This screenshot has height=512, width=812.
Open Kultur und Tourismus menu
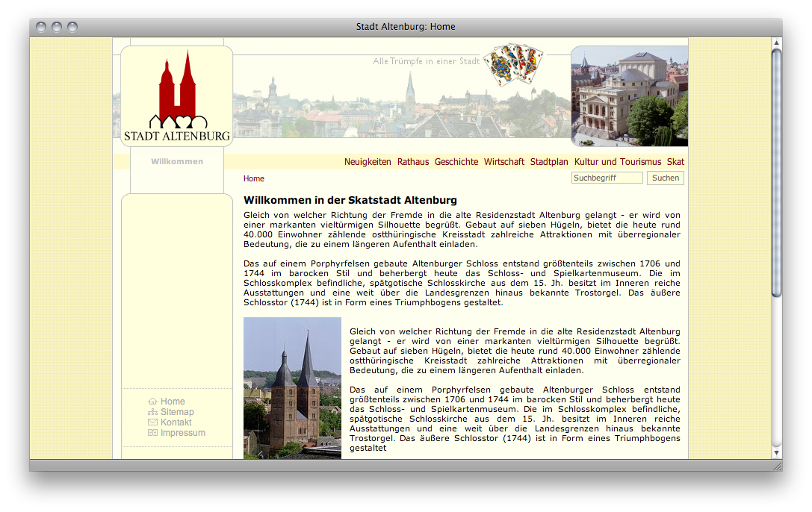(x=618, y=162)
